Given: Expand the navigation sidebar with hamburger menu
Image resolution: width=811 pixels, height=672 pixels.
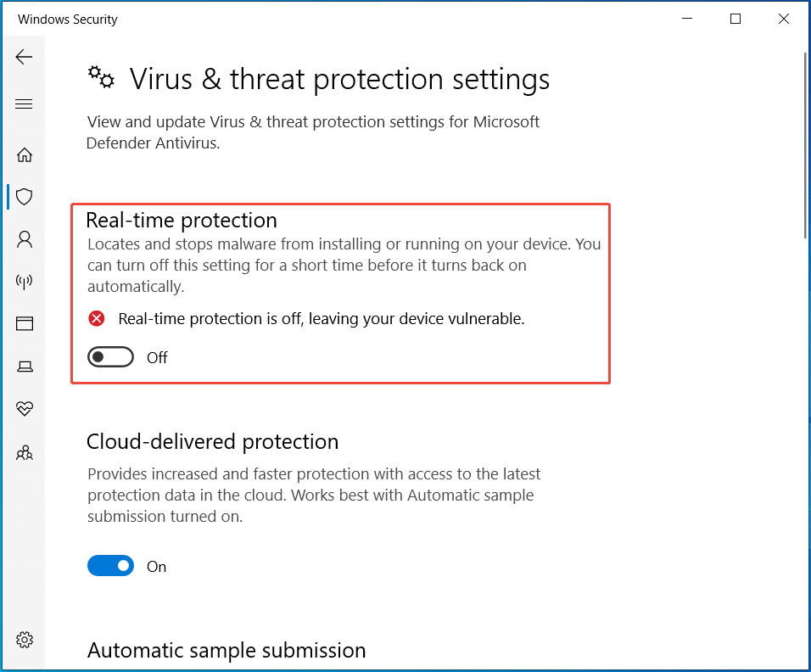Looking at the screenshot, I should (x=24, y=103).
